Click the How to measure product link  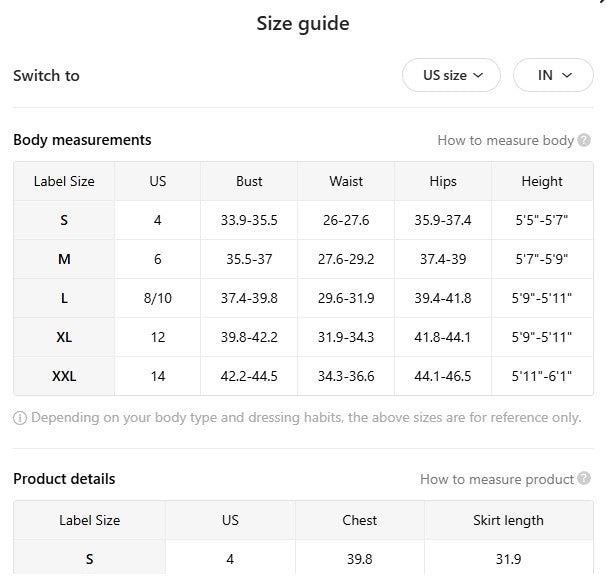[x=497, y=480]
